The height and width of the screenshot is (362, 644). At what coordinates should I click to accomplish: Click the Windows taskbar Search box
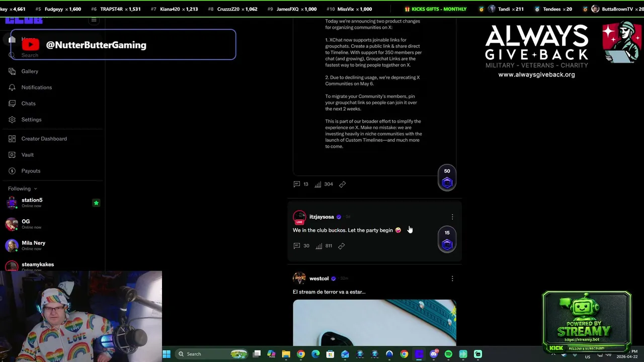[211, 354]
